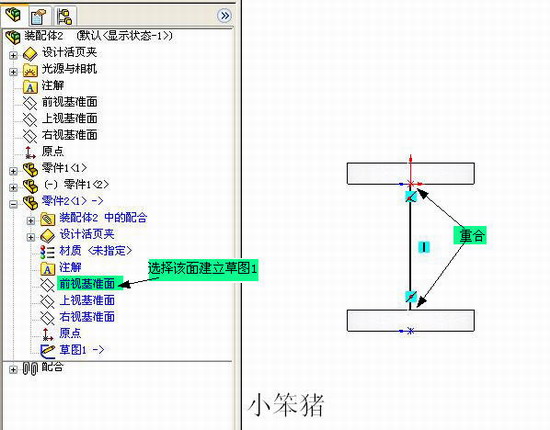Click the double-arrow panel expand button
This screenshot has width=550, height=430.
pyautogui.click(x=224, y=15)
